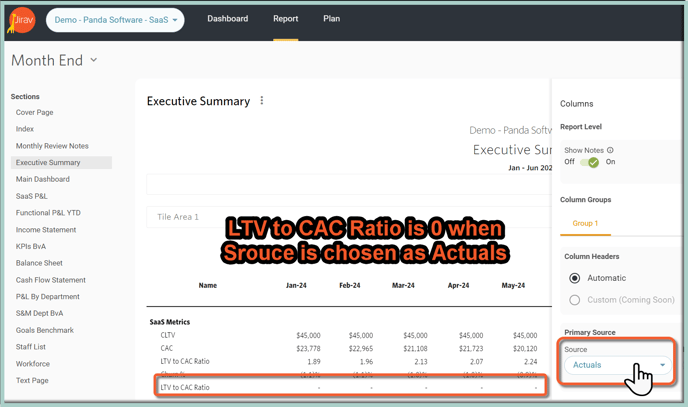This screenshot has height=407, width=688.
Task: Open the Report tab
Action: [x=285, y=18]
